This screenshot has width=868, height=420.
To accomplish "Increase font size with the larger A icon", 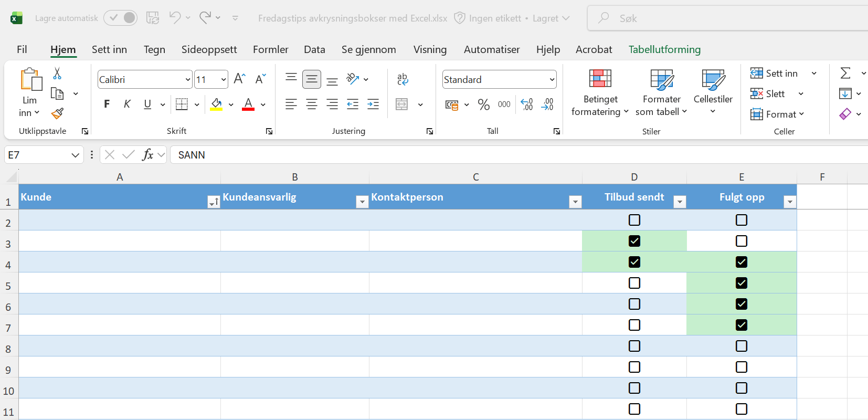I will tap(240, 79).
